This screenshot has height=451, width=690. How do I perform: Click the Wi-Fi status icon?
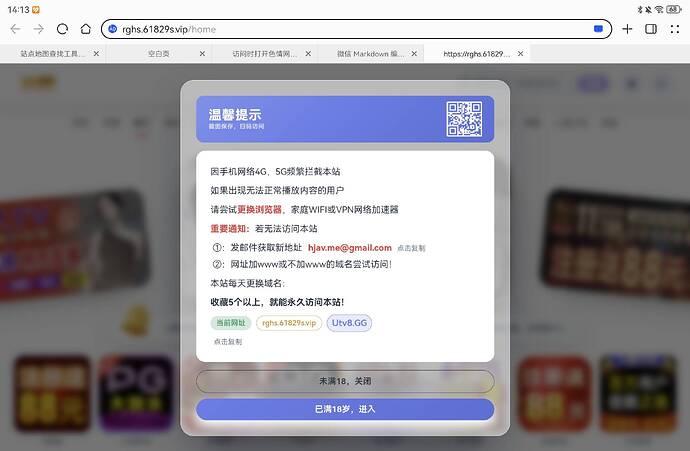pos(659,9)
